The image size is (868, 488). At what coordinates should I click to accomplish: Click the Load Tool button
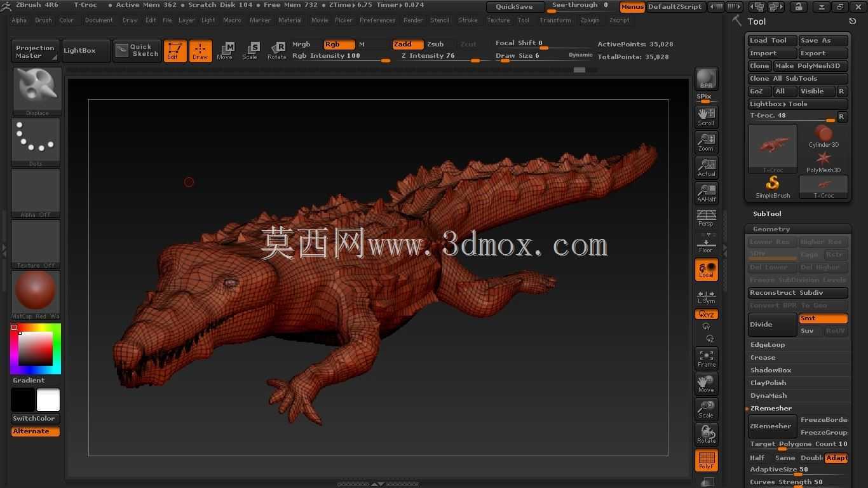771,41
